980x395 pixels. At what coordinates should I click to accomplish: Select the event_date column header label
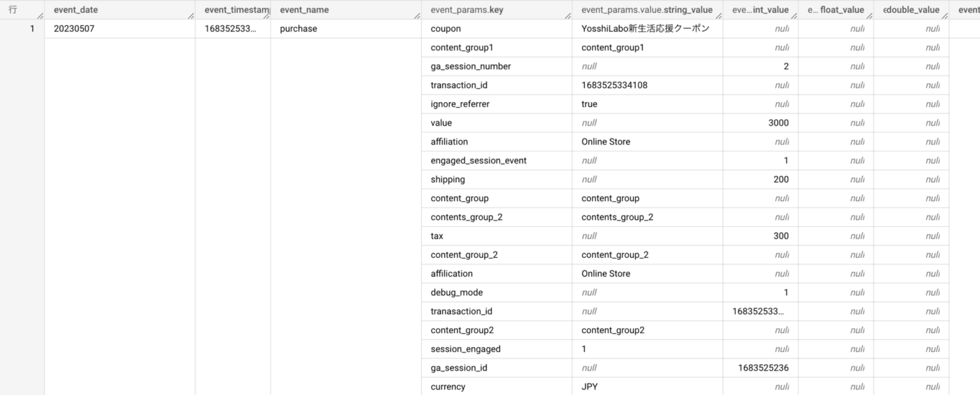coord(76,10)
